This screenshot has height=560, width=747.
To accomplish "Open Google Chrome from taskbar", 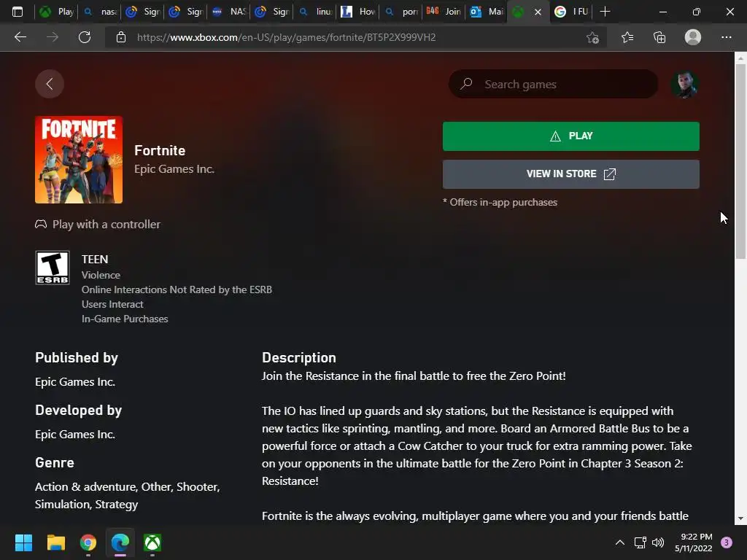I will pos(88,542).
